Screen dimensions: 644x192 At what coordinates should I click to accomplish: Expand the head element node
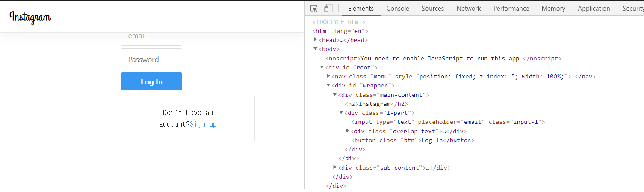316,39
